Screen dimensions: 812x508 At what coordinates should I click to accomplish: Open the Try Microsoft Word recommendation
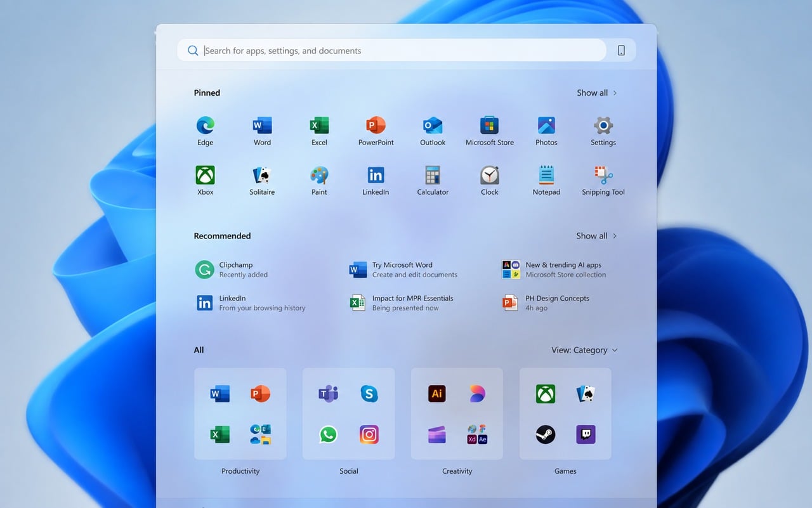pyautogui.click(x=403, y=270)
